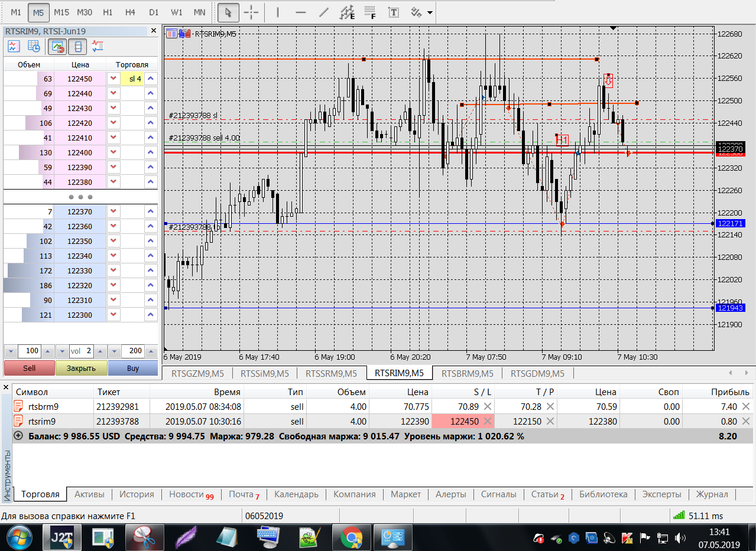Select the crosshair tool in the toolbar
This screenshot has height=551, width=756.
[x=251, y=12]
